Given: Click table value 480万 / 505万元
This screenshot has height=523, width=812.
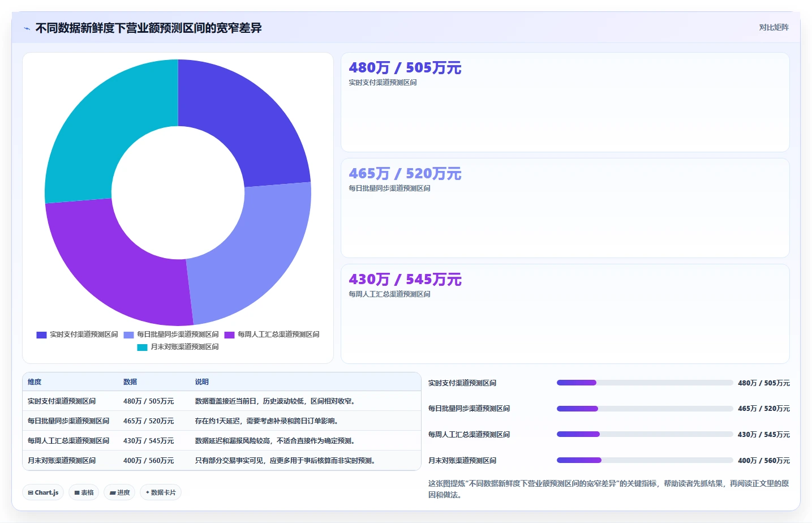Looking at the screenshot, I should coord(149,401).
